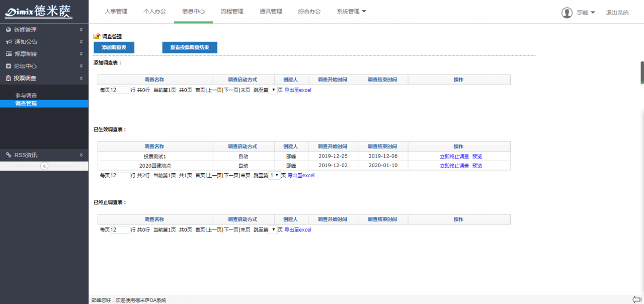The height and width of the screenshot is (304, 644).
Task: Click 退出系统 link
Action: click(617, 13)
